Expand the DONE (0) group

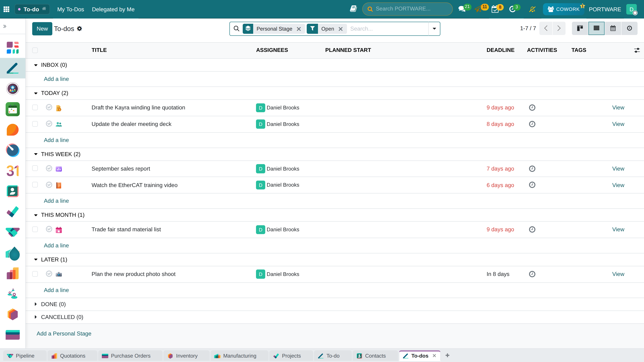(36, 304)
